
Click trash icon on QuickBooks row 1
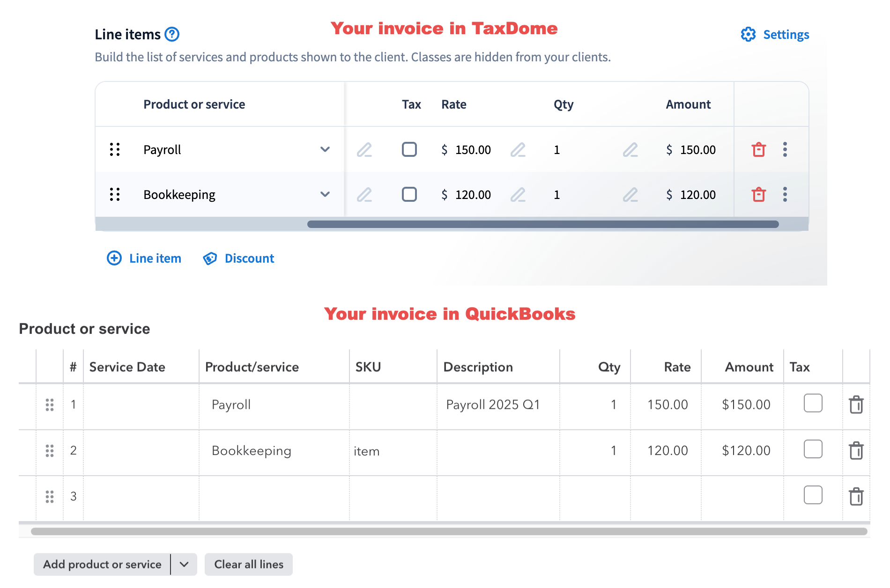pyautogui.click(x=856, y=404)
